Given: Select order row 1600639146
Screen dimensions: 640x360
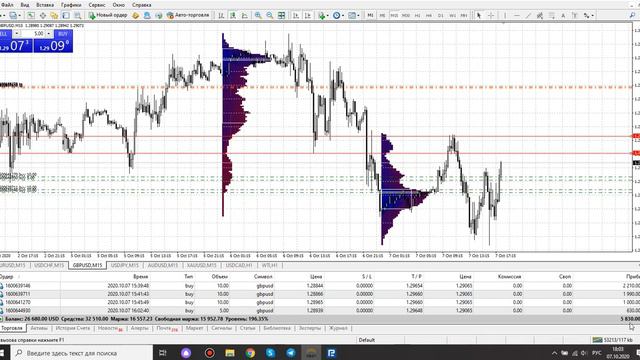Looking at the screenshot, I should [320, 286].
